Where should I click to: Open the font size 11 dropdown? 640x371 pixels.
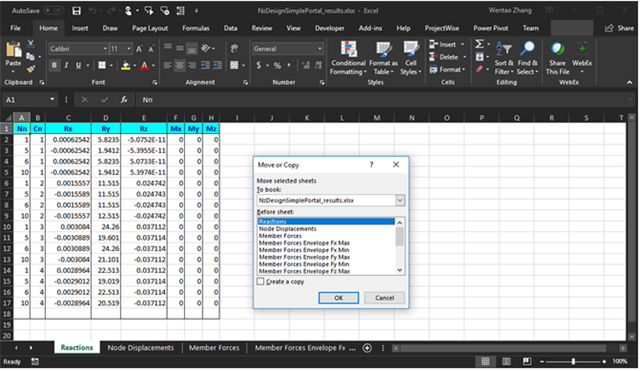129,49
